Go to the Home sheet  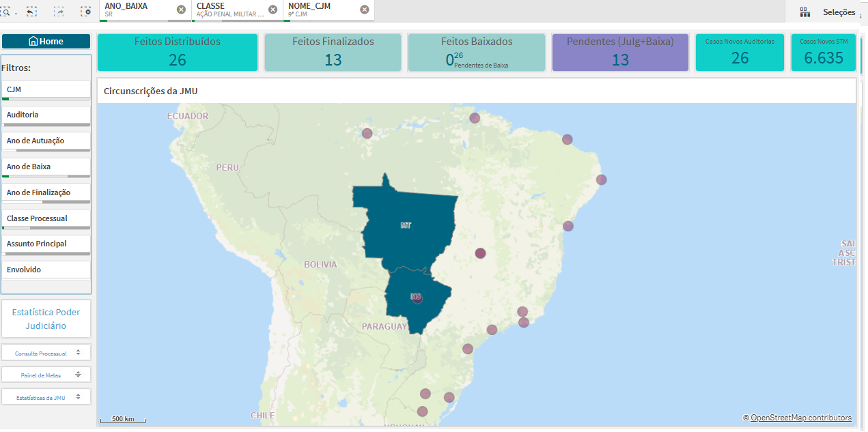click(x=46, y=42)
